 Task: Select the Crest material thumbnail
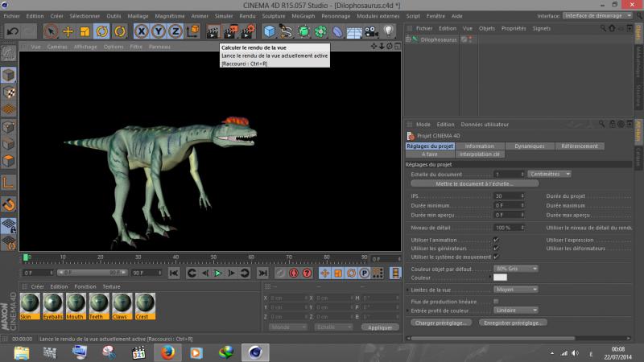145,306
